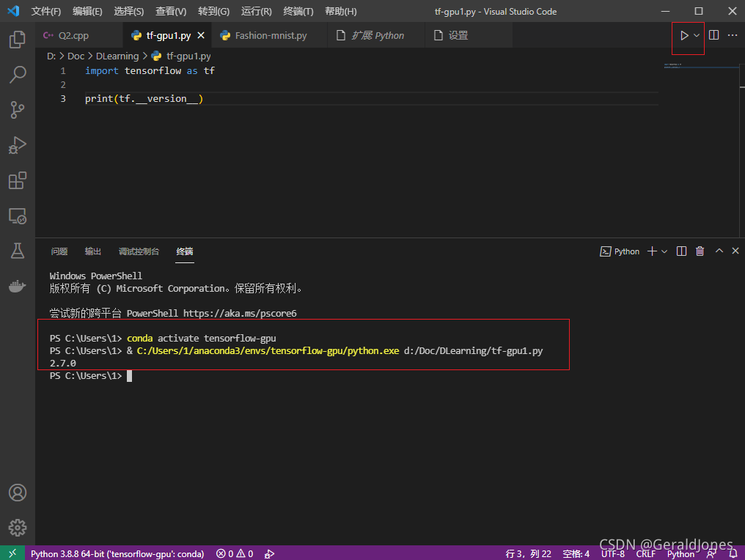Open the Search view in activity bar
745x560 pixels.
click(18, 75)
